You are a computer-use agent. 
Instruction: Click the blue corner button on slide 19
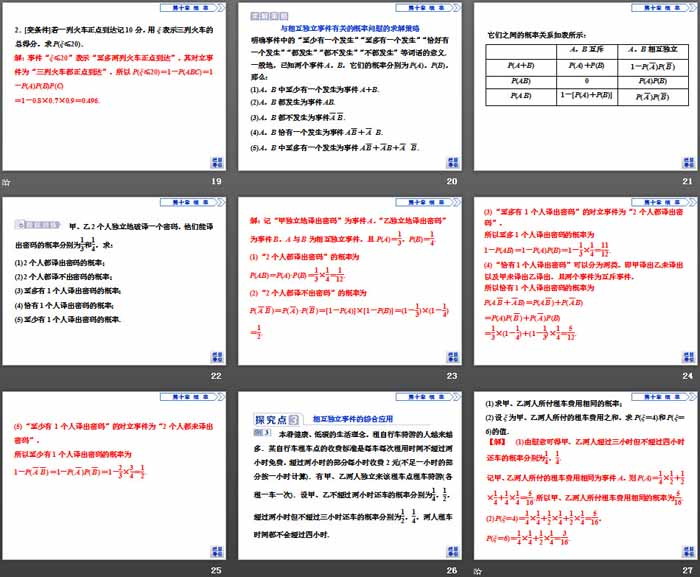[217, 163]
